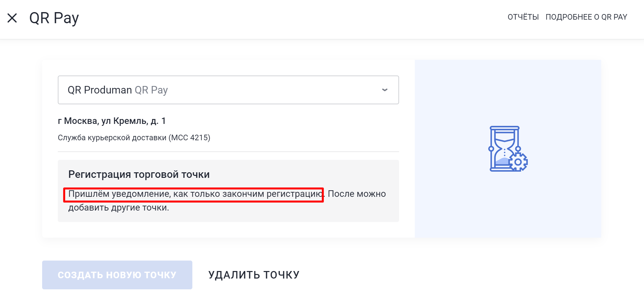Click СОЗДАТЬ НОВУЮ ТОЧКУ button
644x306 pixels.
tap(117, 275)
